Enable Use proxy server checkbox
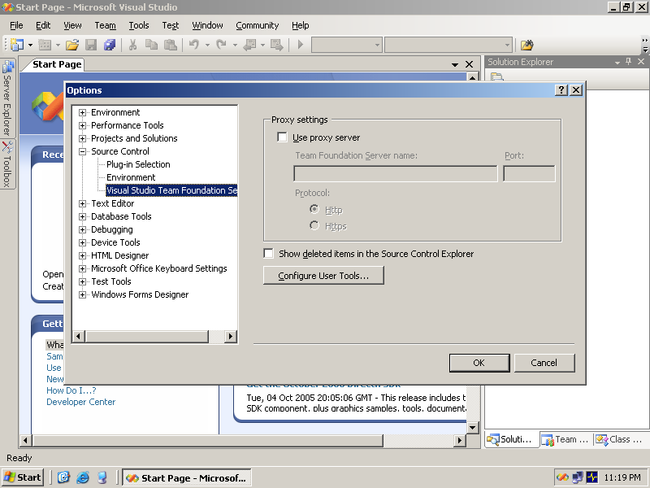 [282, 137]
